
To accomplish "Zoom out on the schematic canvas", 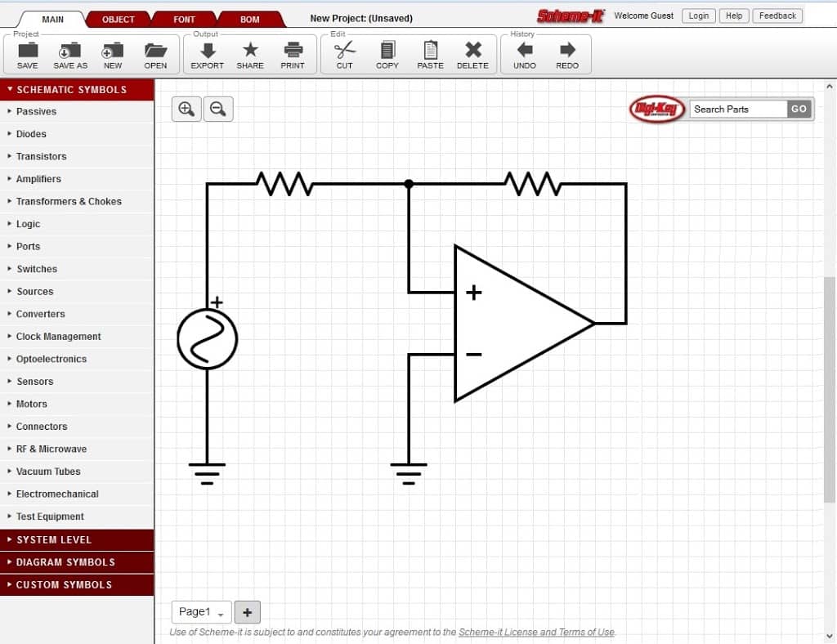I will pos(217,108).
